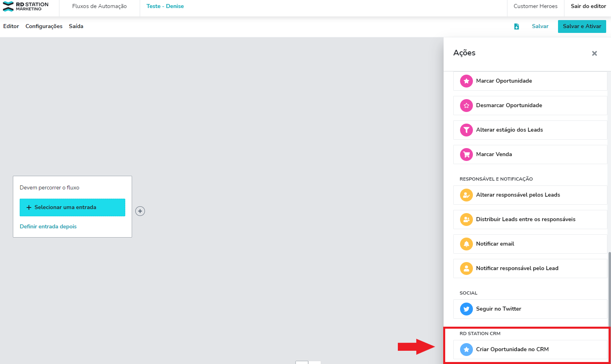Click the Seguir no Twitter bird icon
Image resolution: width=611 pixels, height=364 pixels.
(x=466, y=309)
